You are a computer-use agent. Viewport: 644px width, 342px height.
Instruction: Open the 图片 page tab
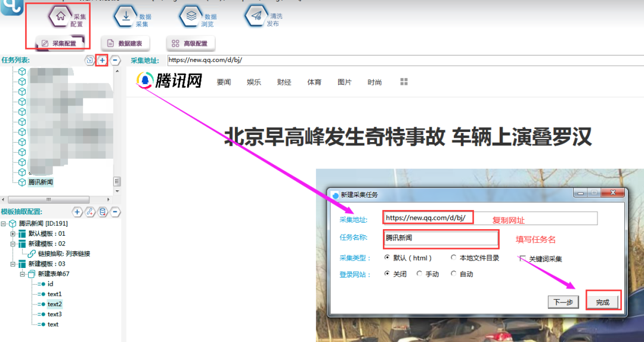coord(345,82)
